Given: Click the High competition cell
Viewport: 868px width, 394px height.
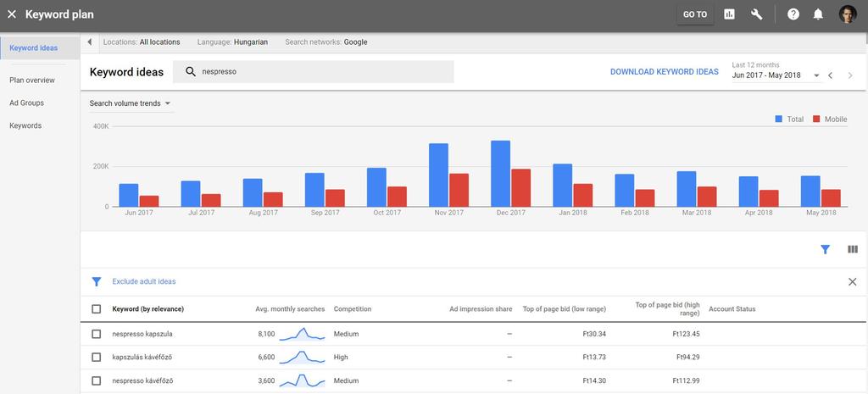Looking at the screenshot, I should [341, 358].
